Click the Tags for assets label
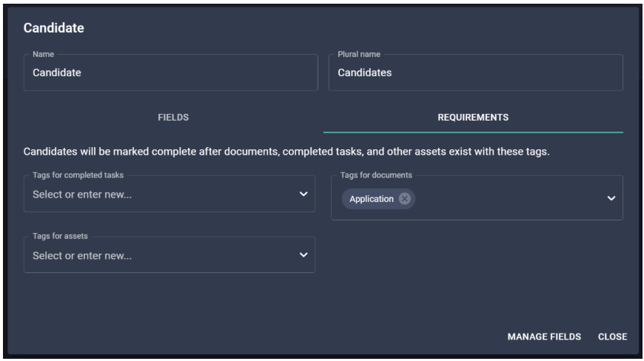 pyautogui.click(x=60, y=236)
